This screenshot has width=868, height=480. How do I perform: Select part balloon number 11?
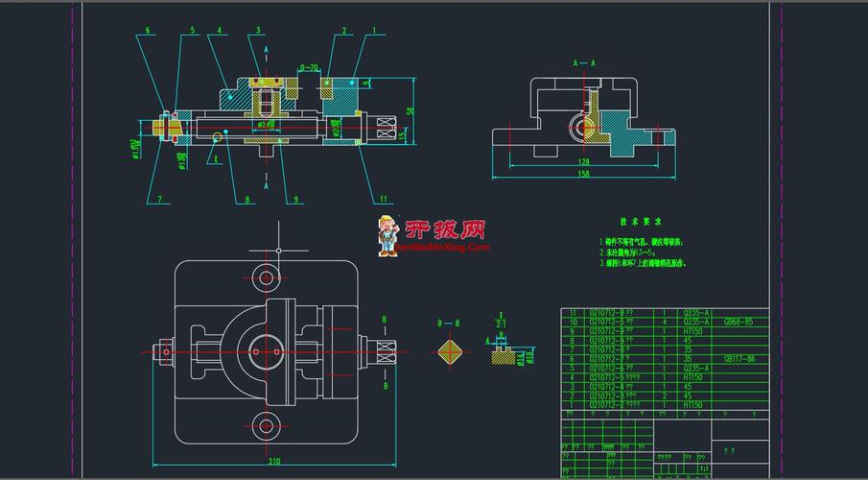click(x=383, y=200)
